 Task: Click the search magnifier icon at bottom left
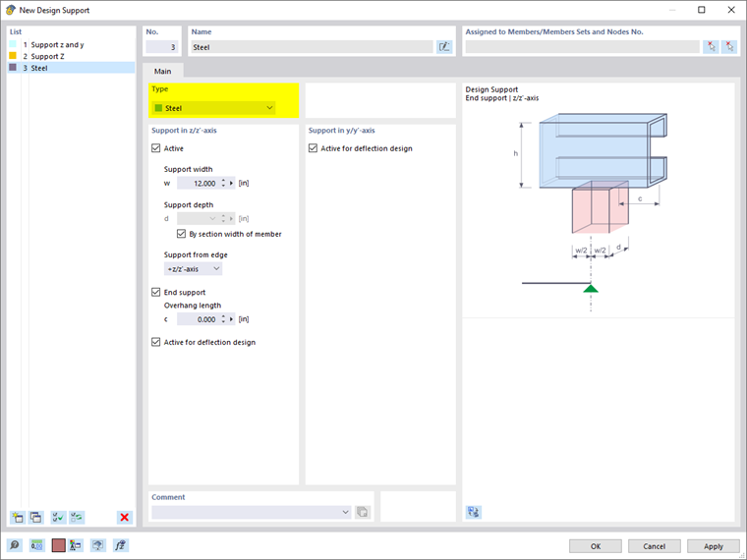[x=15, y=545]
